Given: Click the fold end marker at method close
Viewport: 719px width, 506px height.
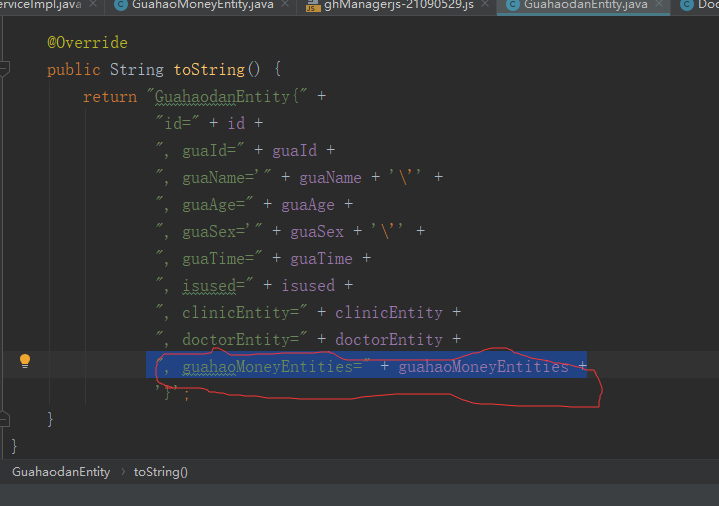Looking at the screenshot, I should tap(4, 419).
